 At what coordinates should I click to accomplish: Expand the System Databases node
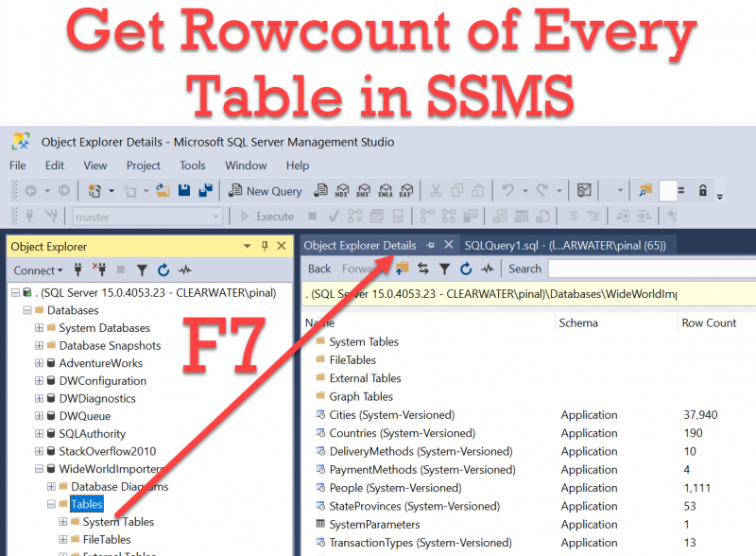39,328
